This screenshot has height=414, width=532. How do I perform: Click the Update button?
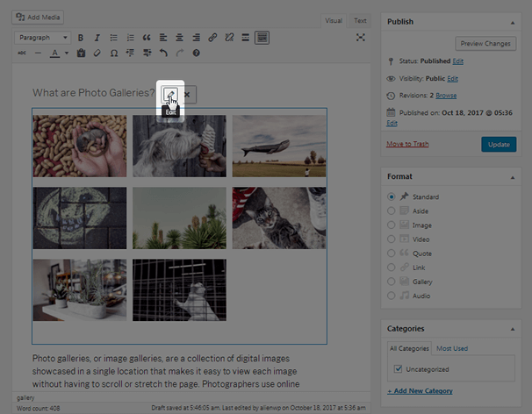pos(499,145)
